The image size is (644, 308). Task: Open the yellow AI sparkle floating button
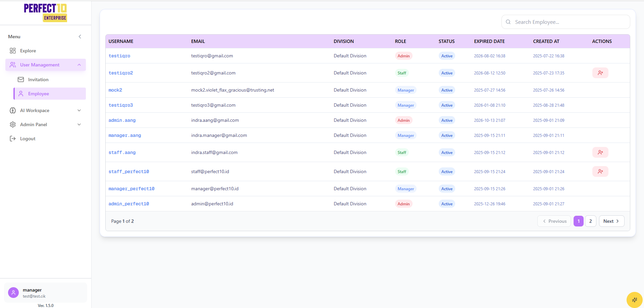point(634,300)
